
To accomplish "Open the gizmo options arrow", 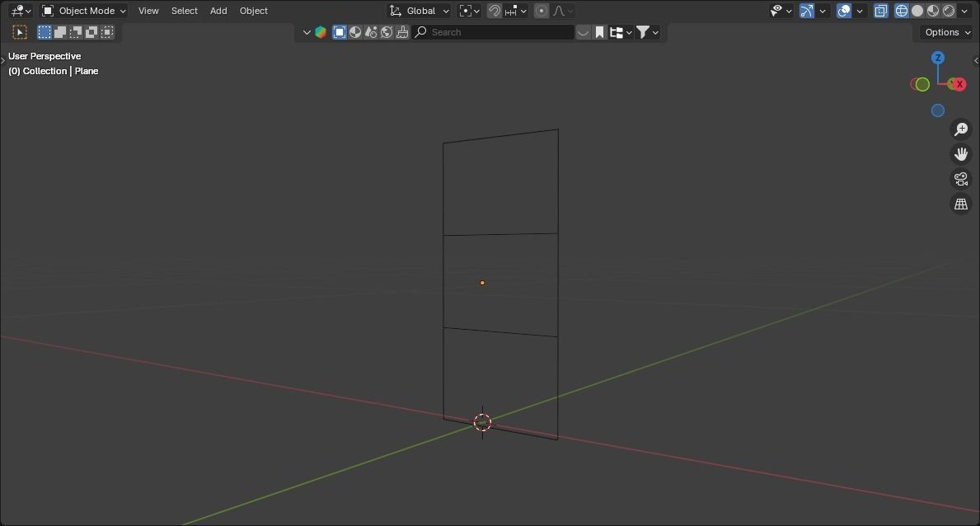I will coord(823,11).
